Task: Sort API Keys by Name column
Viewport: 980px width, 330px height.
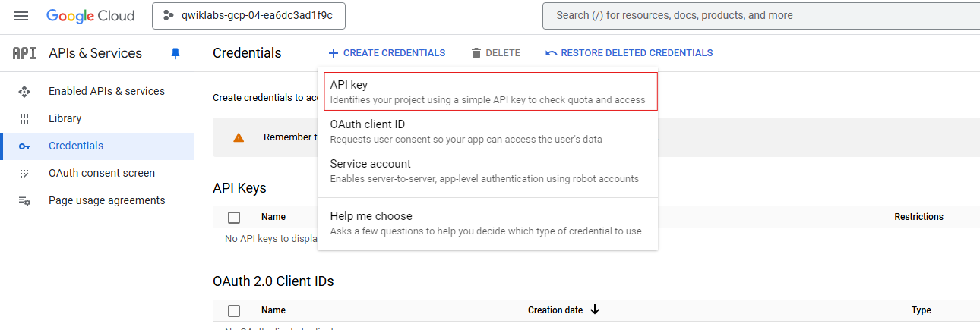Action: coord(273,217)
